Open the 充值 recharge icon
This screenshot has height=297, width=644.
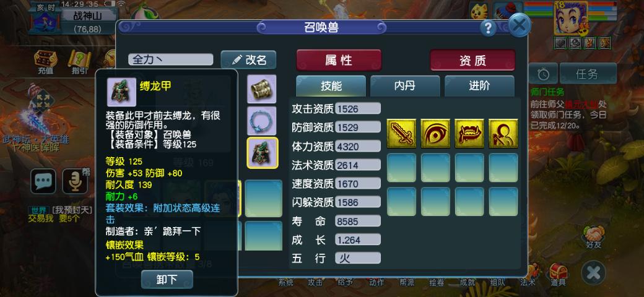[45, 62]
